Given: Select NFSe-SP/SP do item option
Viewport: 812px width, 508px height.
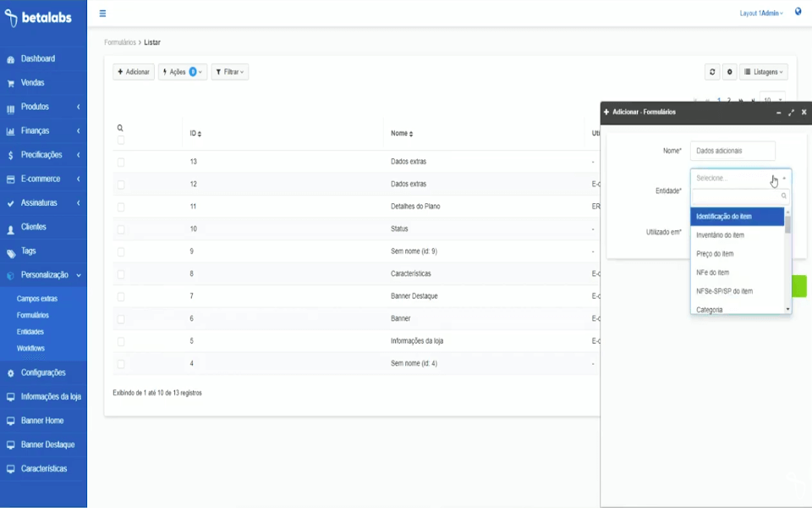Looking at the screenshot, I should [x=737, y=291].
